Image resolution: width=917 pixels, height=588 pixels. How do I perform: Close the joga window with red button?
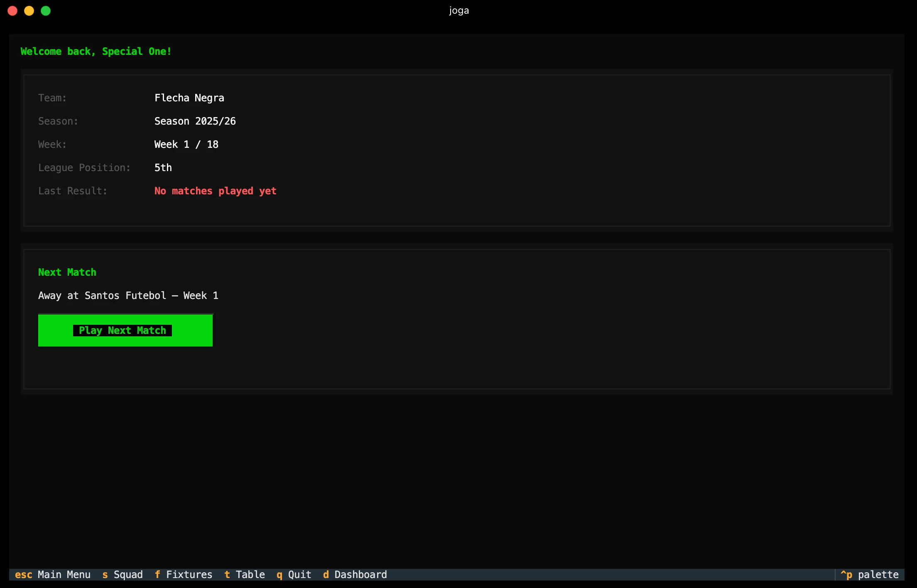pos(12,11)
